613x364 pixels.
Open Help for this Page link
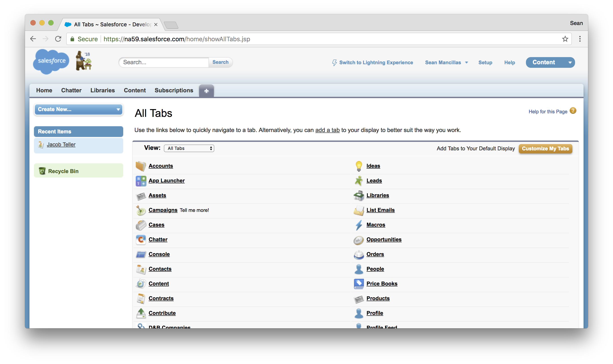pyautogui.click(x=548, y=112)
